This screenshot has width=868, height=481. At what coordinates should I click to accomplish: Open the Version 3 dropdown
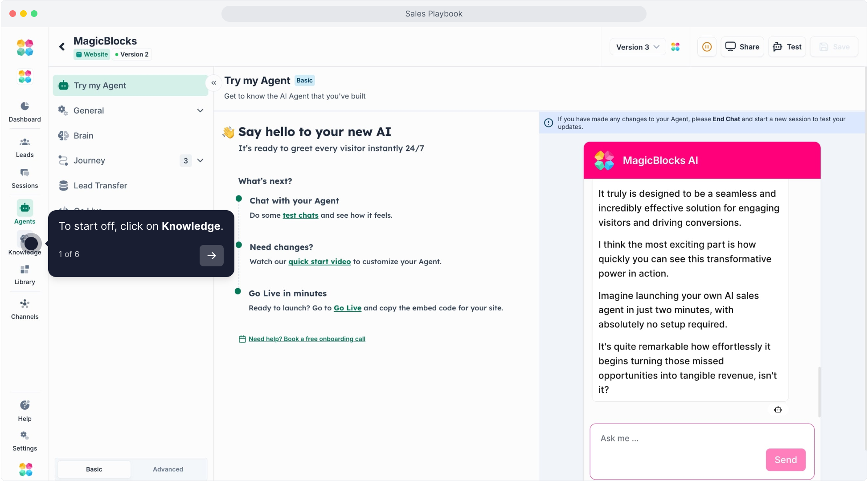point(637,47)
